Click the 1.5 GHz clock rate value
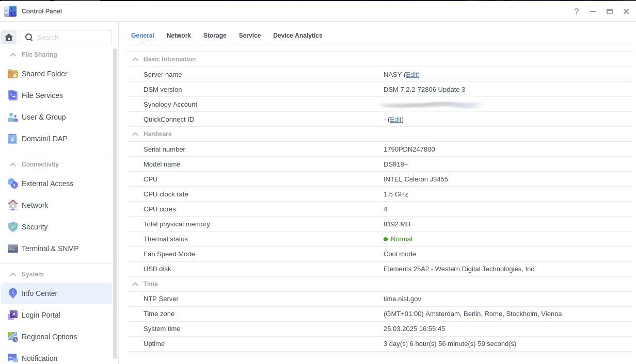 click(x=396, y=194)
